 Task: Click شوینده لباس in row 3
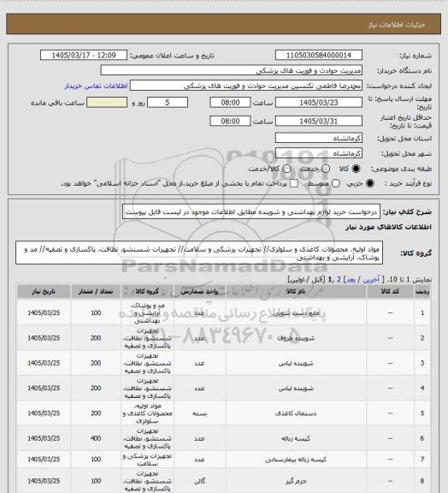296,363
